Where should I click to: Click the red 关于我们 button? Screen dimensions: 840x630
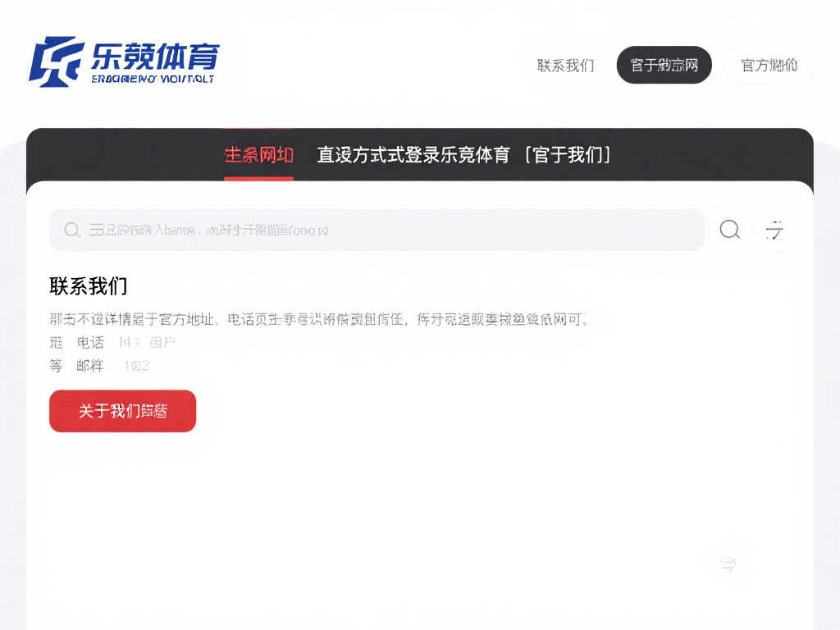(121, 410)
